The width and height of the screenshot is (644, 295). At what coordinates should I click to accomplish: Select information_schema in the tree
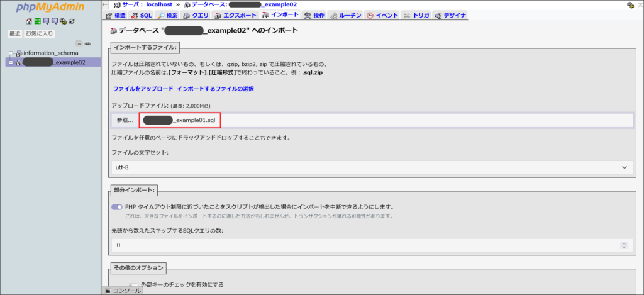[51, 53]
